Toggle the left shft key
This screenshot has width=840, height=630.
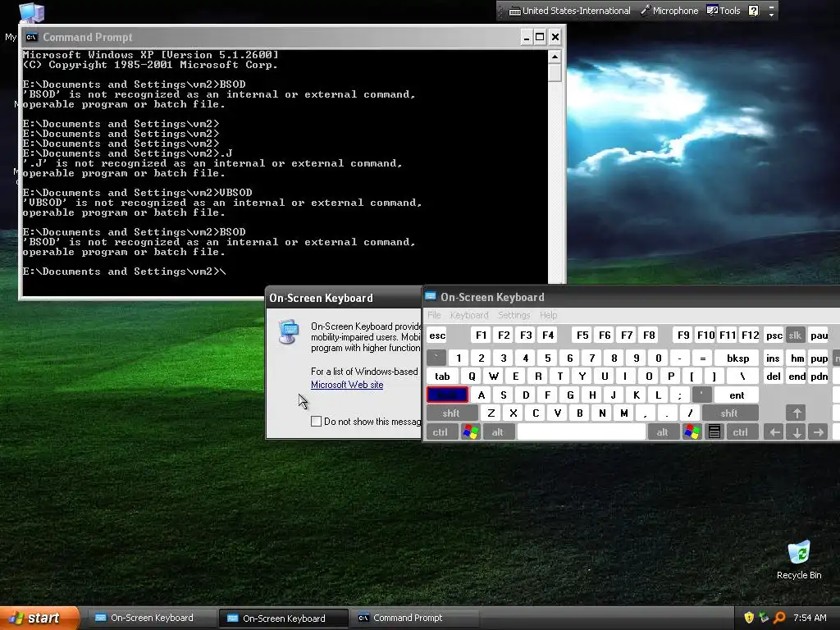pyautogui.click(x=451, y=413)
